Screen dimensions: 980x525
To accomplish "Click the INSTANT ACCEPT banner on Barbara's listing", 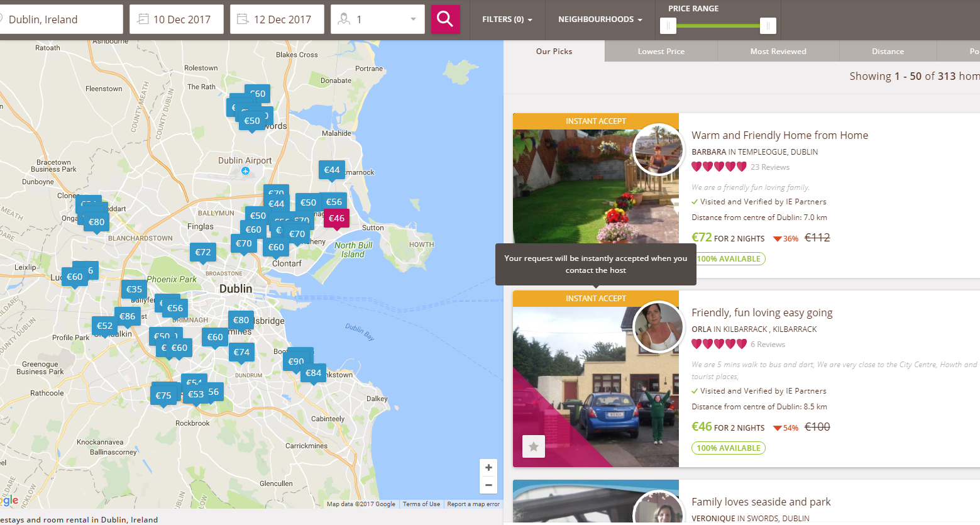I will (596, 121).
